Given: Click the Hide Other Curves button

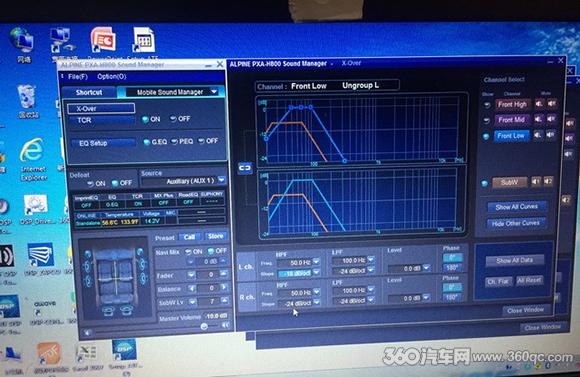Looking at the screenshot, I should (x=516, y=223).
